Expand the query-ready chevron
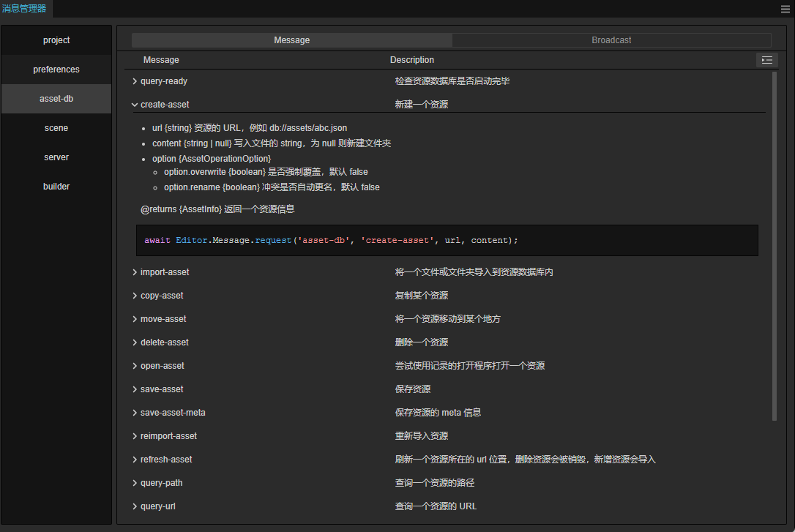The height and width of the screenshot is (532, 795). coord(135,81)
